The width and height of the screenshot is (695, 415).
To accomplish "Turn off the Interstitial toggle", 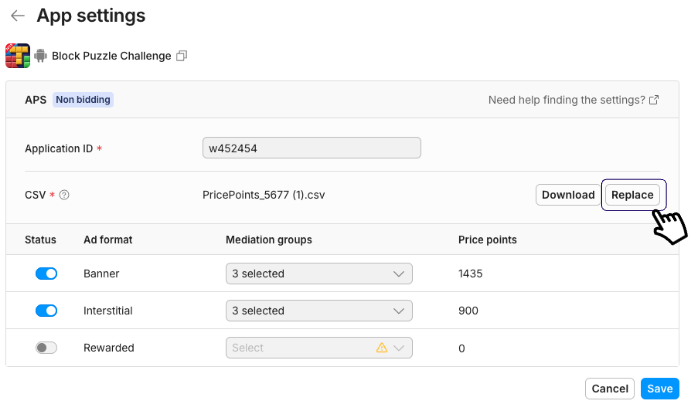I will pos(46,311).
